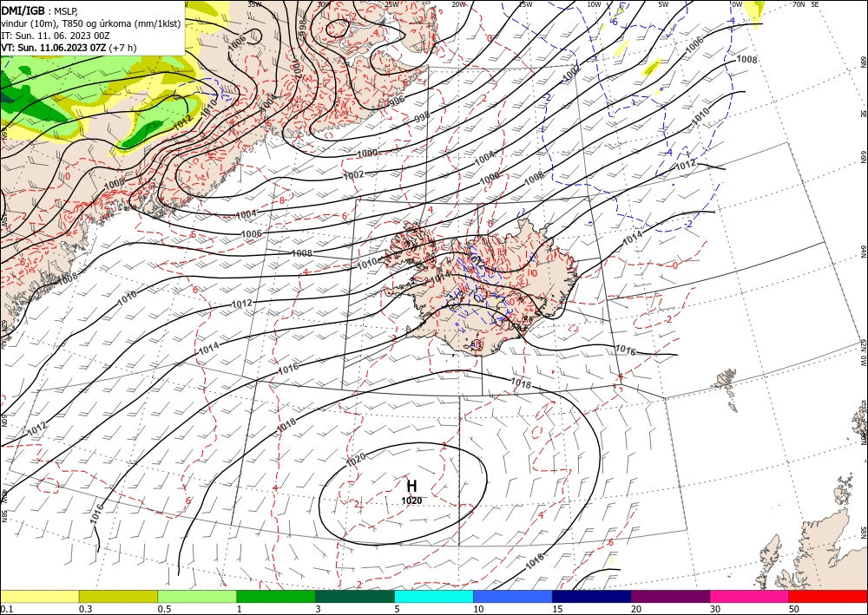Viewport: 868px width, 615px height.
Task: Click the '996' isobar label
Action: pyautogui.click(x=397, y=101)
